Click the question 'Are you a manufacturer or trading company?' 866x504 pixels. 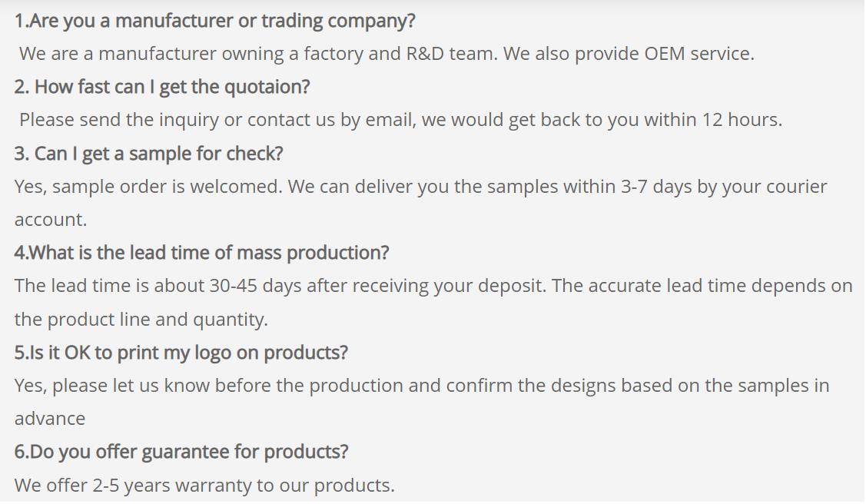(215, 21)
